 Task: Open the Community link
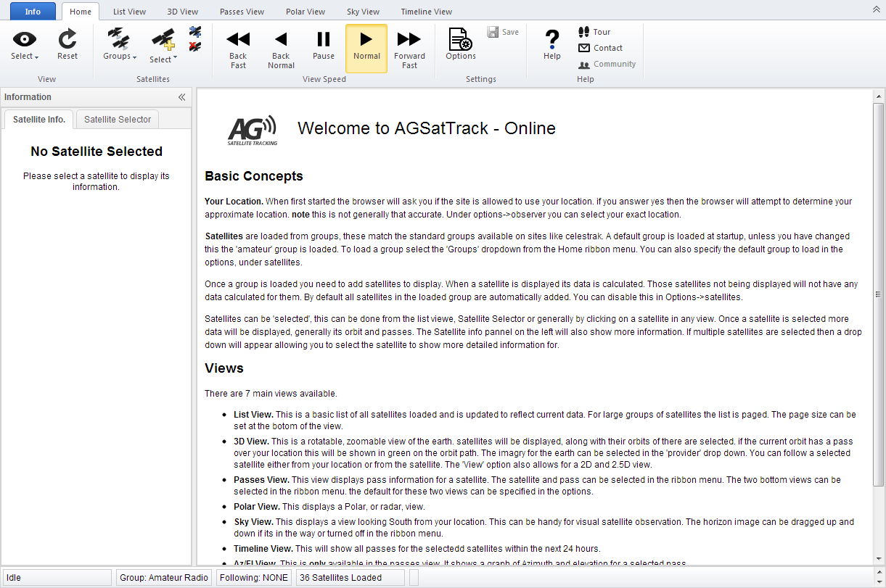(x=607, y=64)
